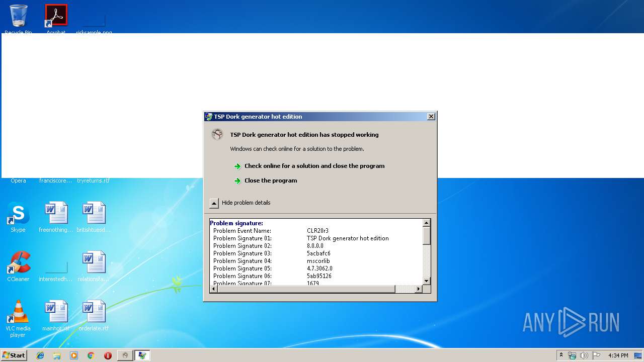Click the right arrow of horizontal scrollbar
This screenshot has height=362, width=644.
pos(418,289)
